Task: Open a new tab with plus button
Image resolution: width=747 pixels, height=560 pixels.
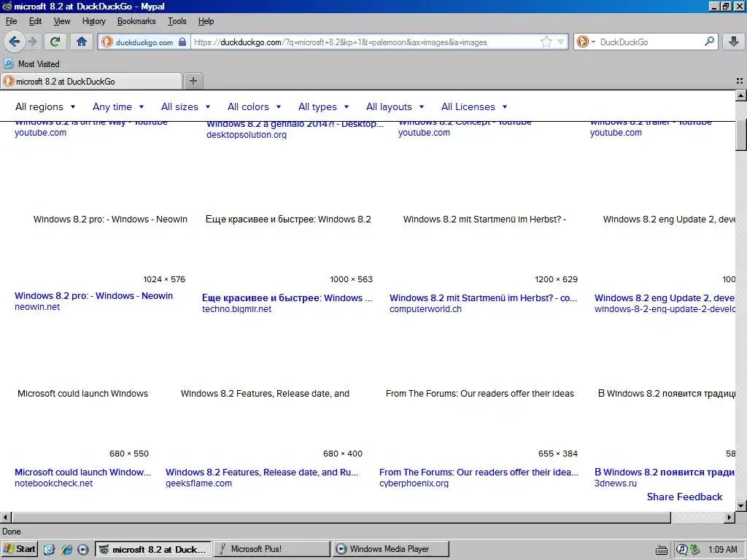Action: point(193,81)
